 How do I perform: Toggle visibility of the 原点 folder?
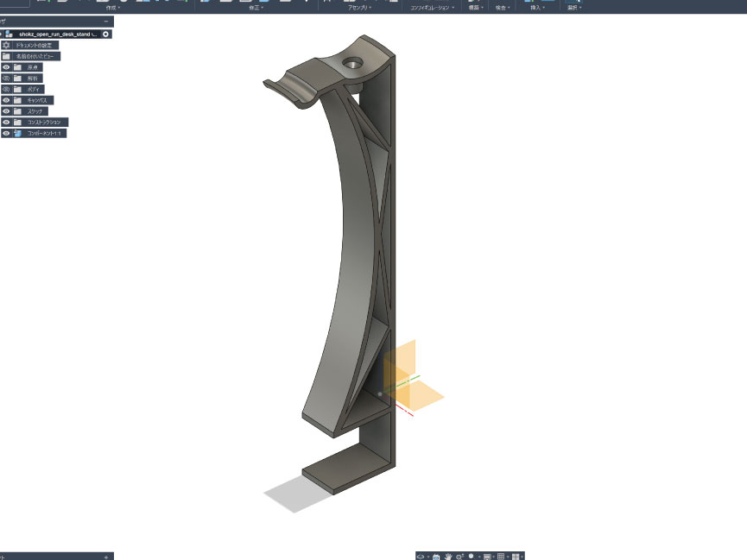point(6,67)
